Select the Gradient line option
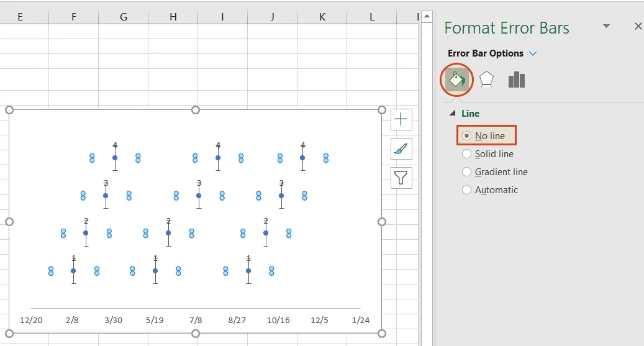The image size is (644, 346). [x=467, y=172]
